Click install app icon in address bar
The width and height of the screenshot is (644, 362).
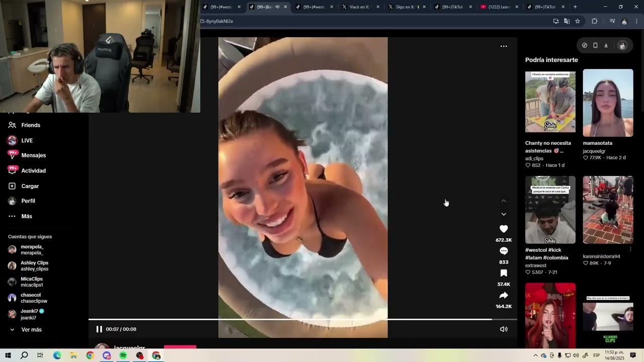[x=555, y=21]
